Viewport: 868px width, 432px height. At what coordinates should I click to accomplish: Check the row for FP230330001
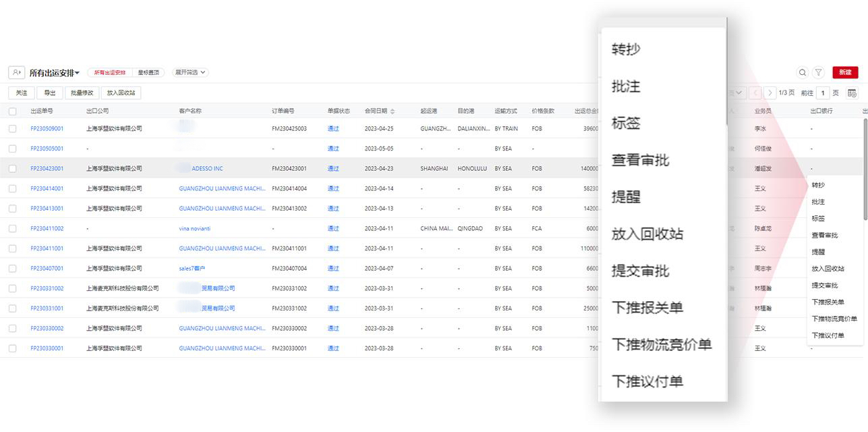click(x=12, y=348)
